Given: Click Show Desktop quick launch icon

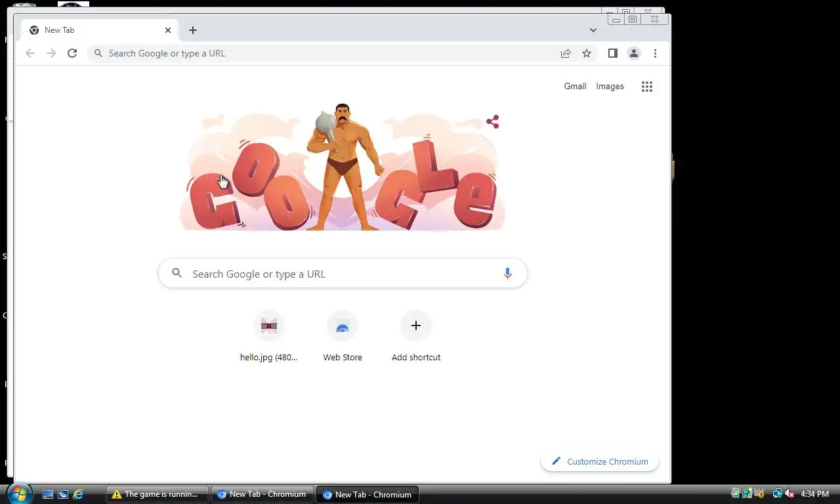Looking at the screenshot, I should 48,494.
